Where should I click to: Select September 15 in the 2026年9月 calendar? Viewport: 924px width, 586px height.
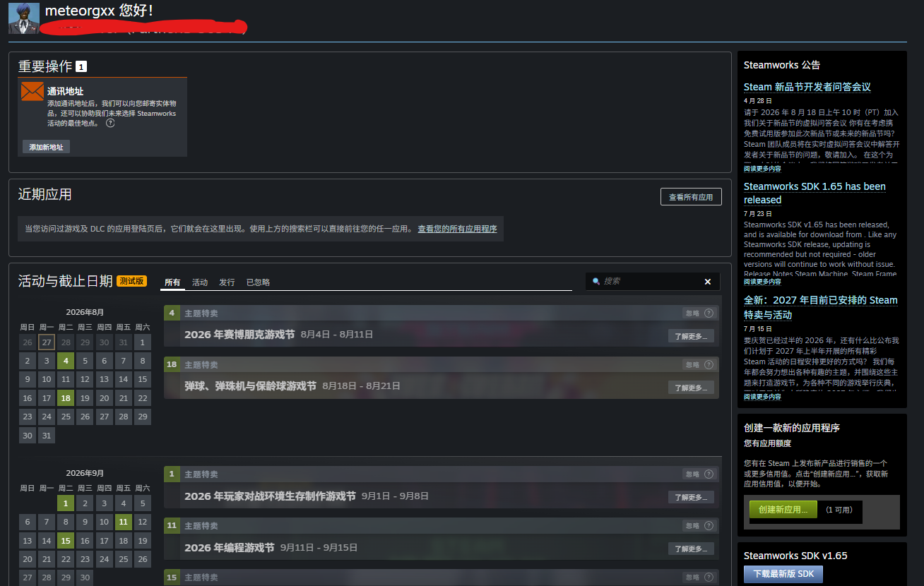pyautogui.click(x=66, y=540)
